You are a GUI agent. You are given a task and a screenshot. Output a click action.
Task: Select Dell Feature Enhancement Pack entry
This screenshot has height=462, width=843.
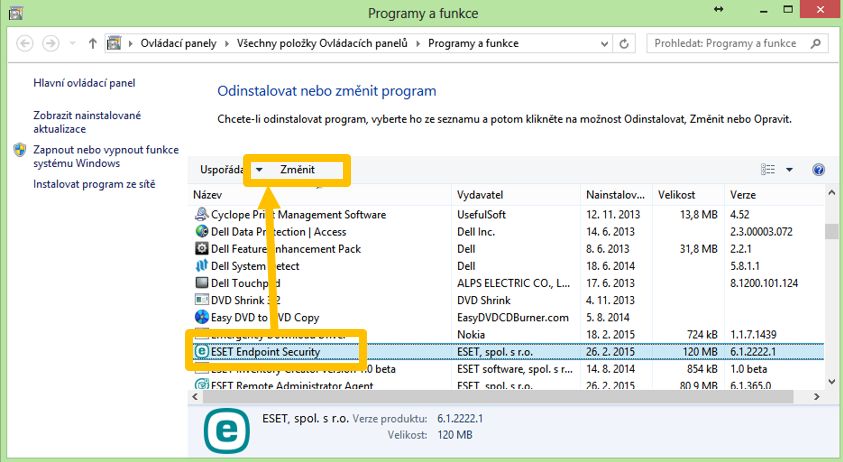pyautogui.click(x=285, y=249)
